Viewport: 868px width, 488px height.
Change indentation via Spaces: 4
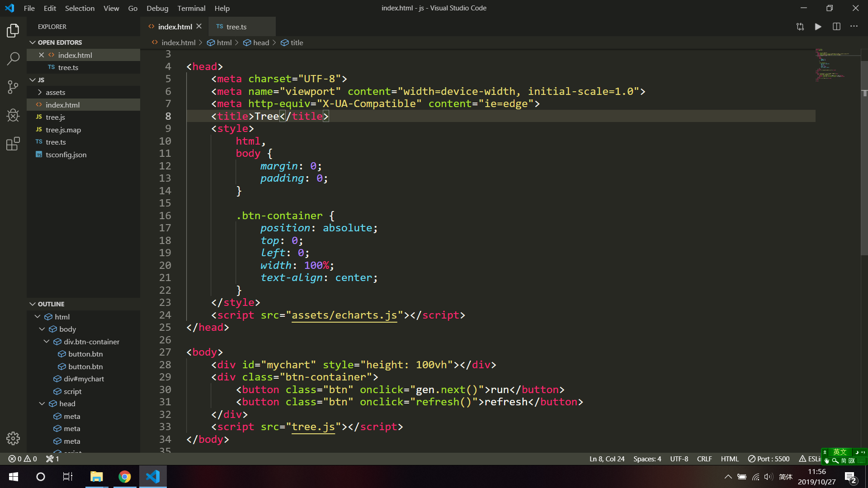click(x=647, y=459)
